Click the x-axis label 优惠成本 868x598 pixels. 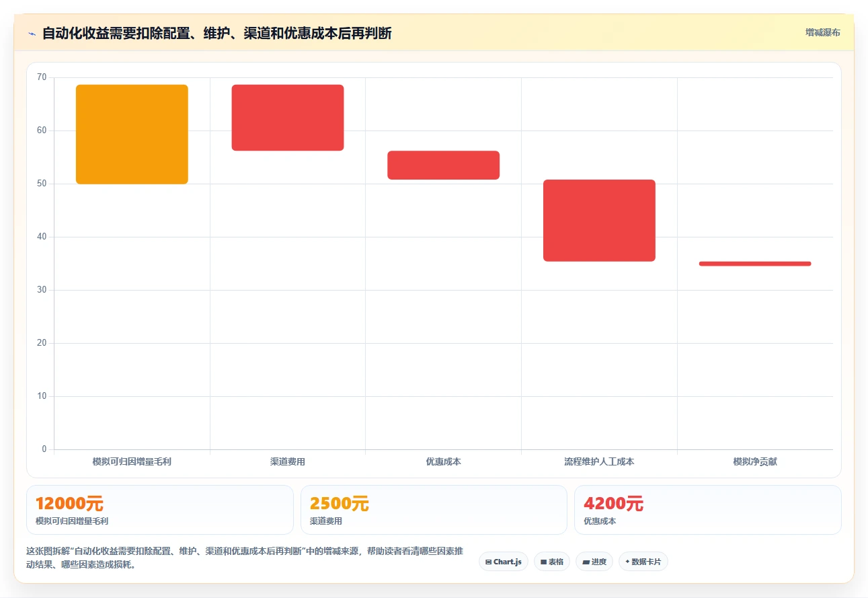pos(443,462)
